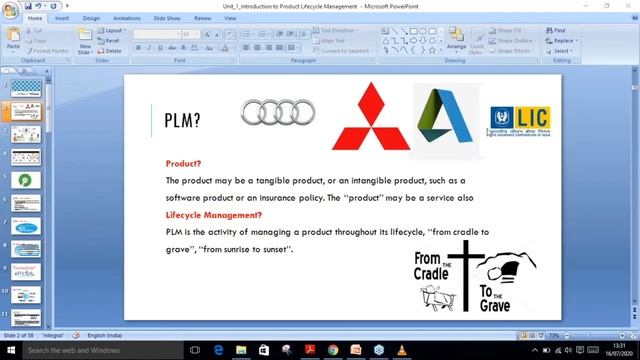The height and width of the screenshot is (360, 640).
Task: Click Reset in the Slides group
Action: click(109, 41)
